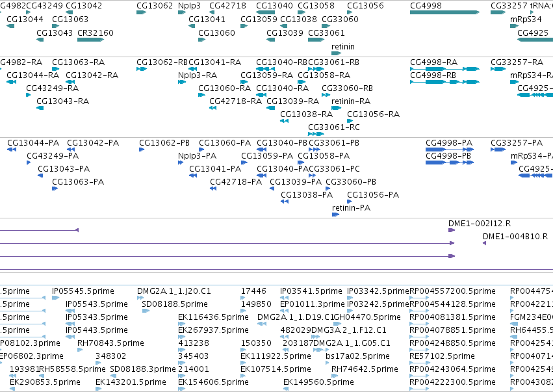
Task: Select gene label CG4925
Action: 533,33
